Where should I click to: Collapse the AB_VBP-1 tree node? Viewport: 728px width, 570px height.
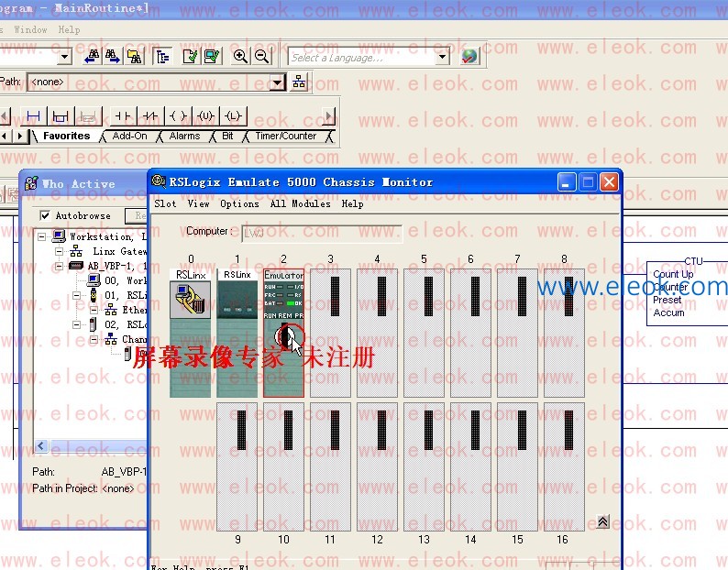tap(59, 266)
